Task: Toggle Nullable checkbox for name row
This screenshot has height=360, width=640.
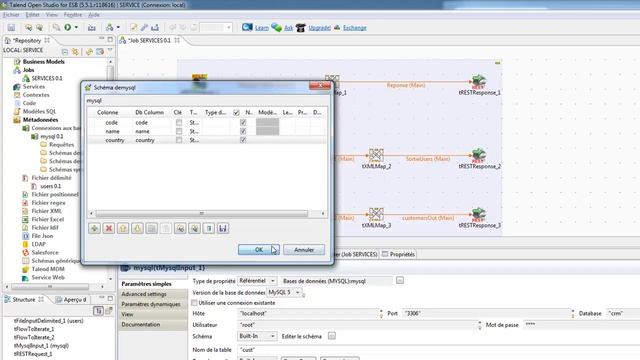Action: pyautogui.click(x=243, y=131)
